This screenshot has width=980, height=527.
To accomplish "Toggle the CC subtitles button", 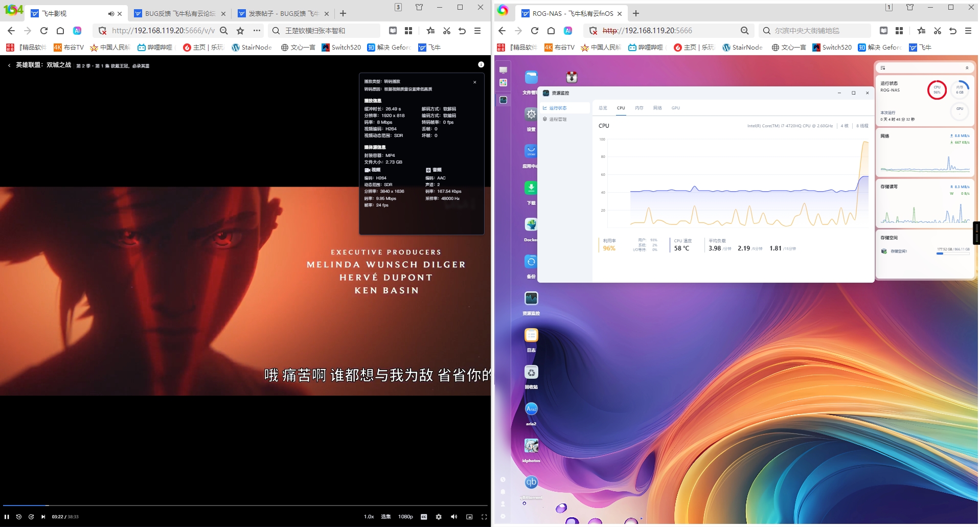I will [424, 517].
